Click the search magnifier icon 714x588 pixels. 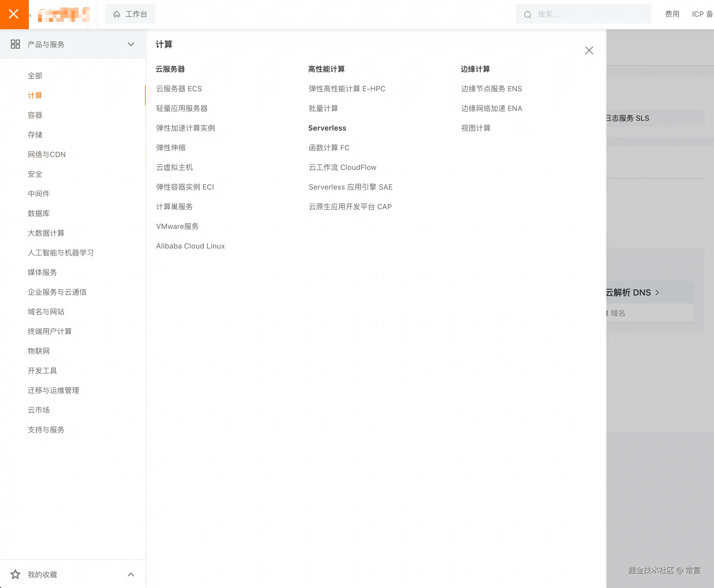tap(528, 14)
